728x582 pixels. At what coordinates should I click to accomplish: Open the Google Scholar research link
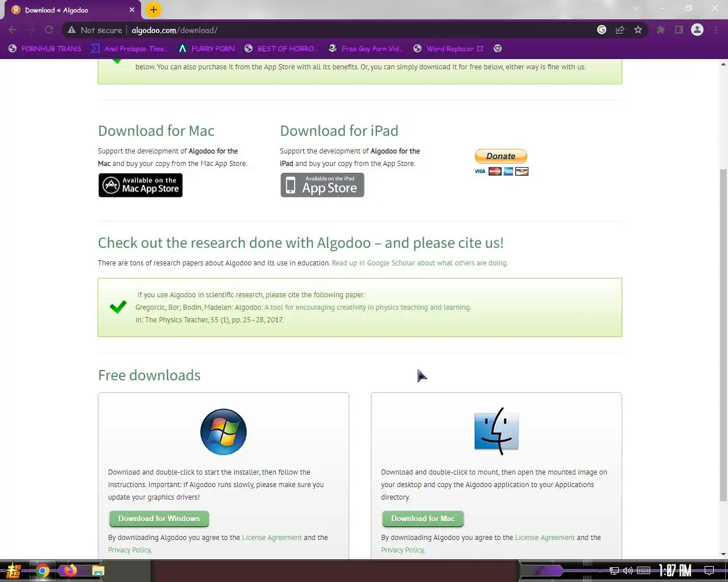(420, 263)
